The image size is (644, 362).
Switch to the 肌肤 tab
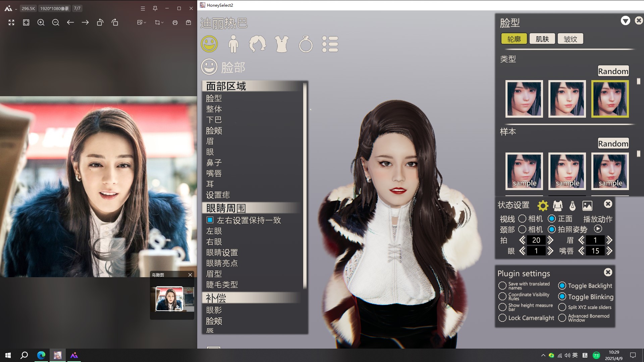(542, 39)
